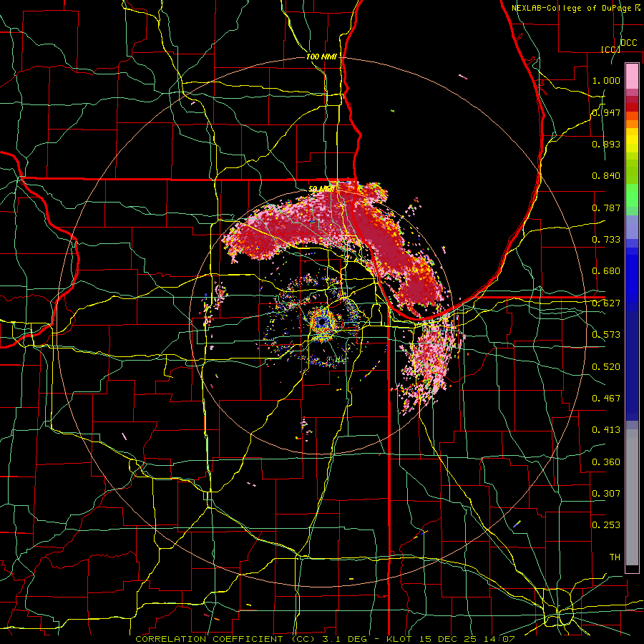Click the 0.520 scale value

pyautogui.click(x=606, y=367)
